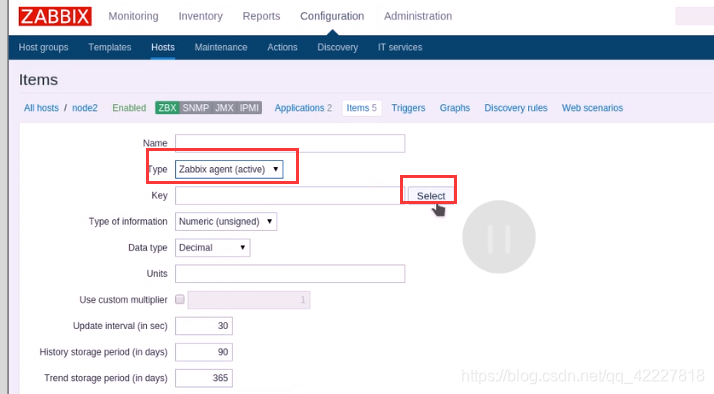Go to IT services submenu

tap(400, 47)
